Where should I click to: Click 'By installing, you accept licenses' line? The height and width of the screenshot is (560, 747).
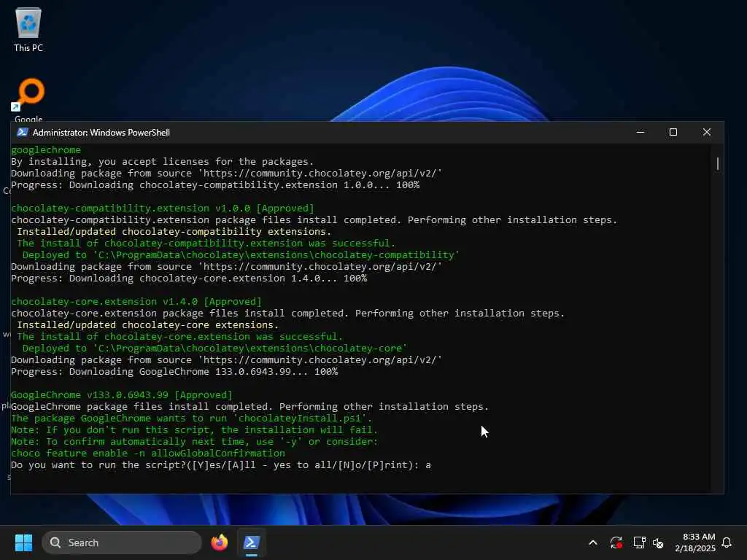(x=163, y=162)
